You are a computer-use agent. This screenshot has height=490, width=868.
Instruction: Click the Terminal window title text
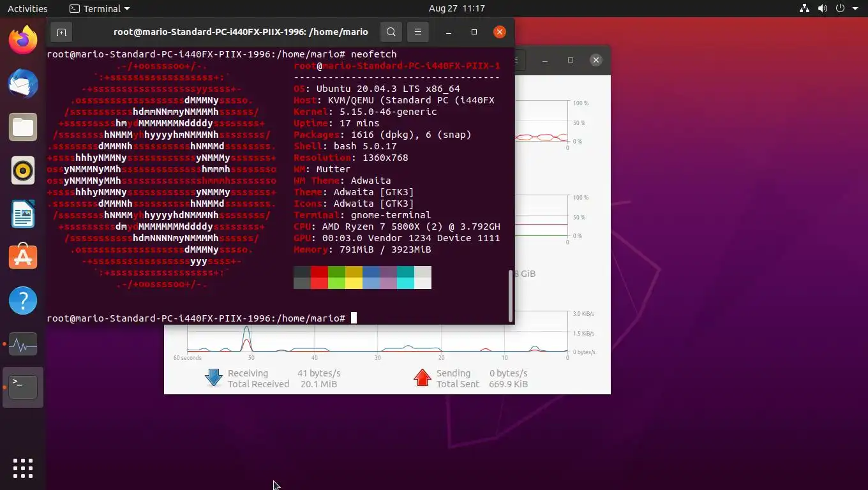tap(241, 32)
